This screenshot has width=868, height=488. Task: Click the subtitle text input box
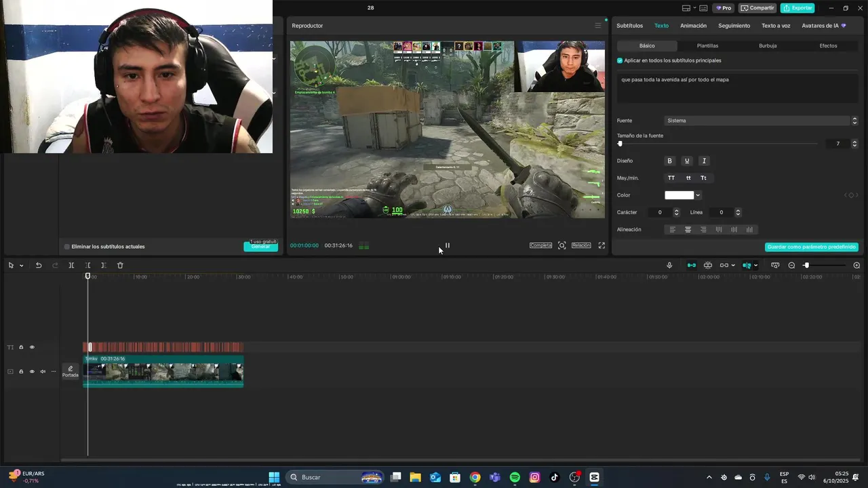(737, 88)
